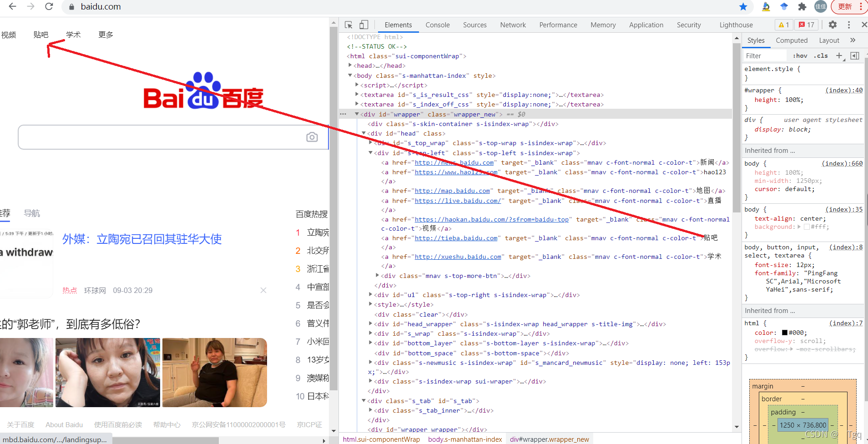
Task: Open the blue graduation cap extension
Action: (x=784, y=6)
